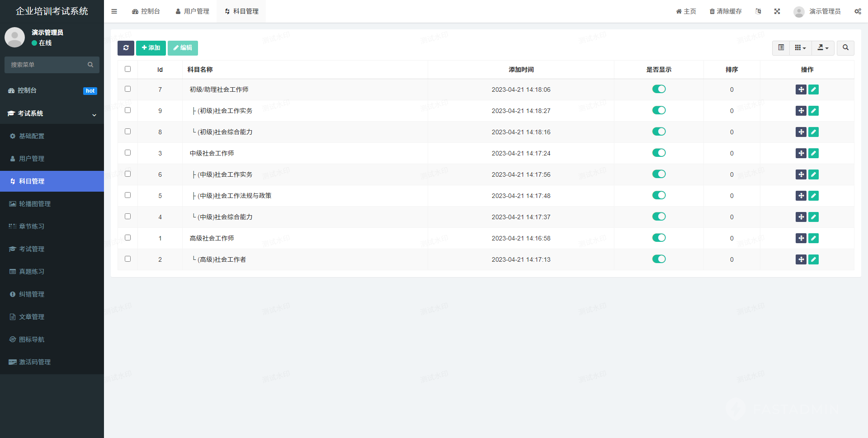The width and height of the screenshot is (868, 438).
Task: Click the 添加 button
Action: pyautogui.click(x=151, y=48)
